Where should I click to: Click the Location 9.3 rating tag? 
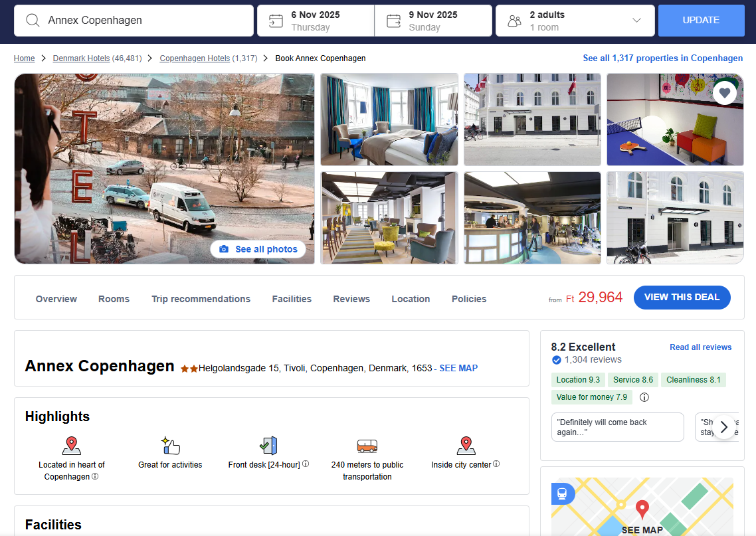(578, 380)
